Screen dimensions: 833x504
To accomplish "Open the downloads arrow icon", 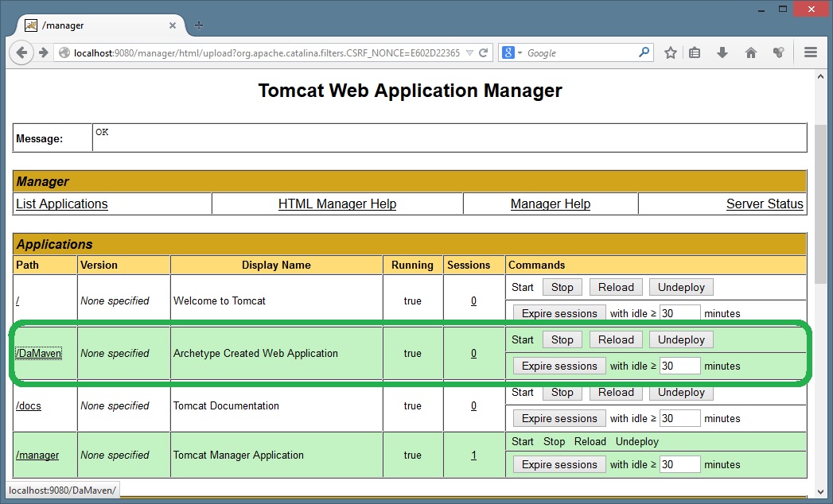I will pyautogui.click(x=722, y=52).
